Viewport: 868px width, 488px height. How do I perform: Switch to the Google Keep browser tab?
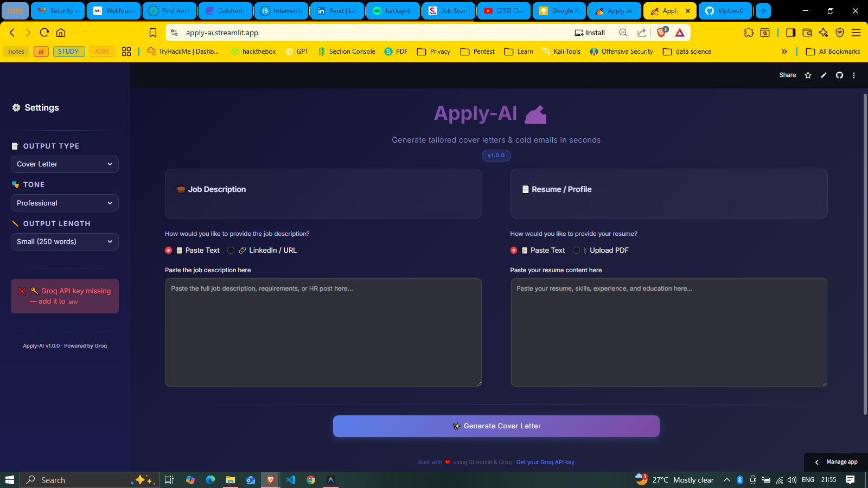pyautogui.click(x=560, y=11)
